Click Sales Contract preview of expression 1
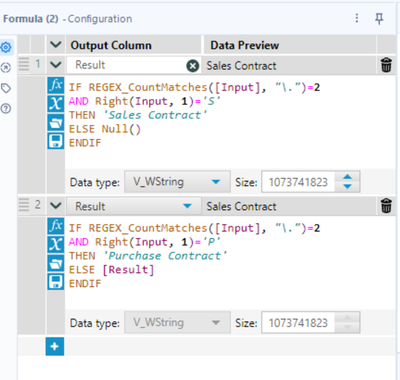The width and height of the screenshot is (400, 380). click(x=241, y=66)
